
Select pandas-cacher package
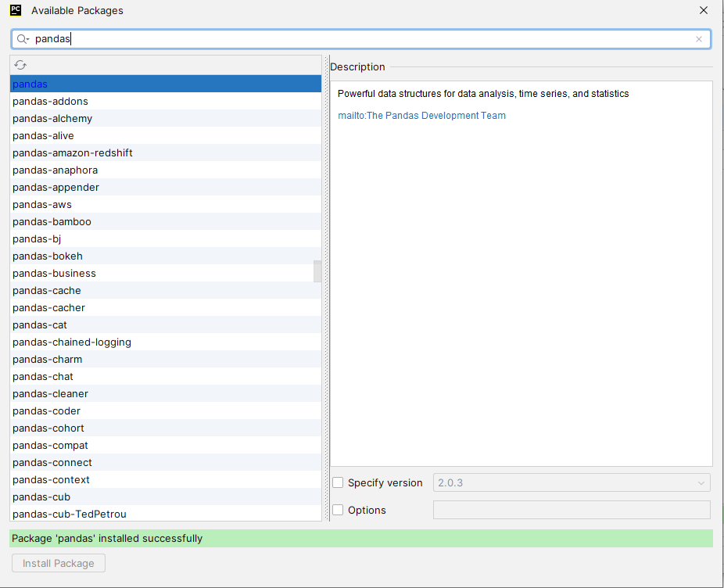pos(166,307)
